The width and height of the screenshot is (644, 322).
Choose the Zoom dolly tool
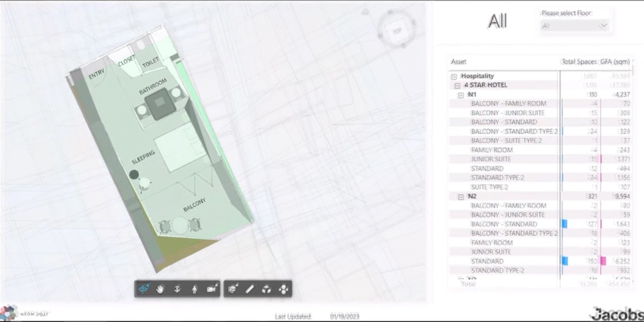tap(177, 289)
